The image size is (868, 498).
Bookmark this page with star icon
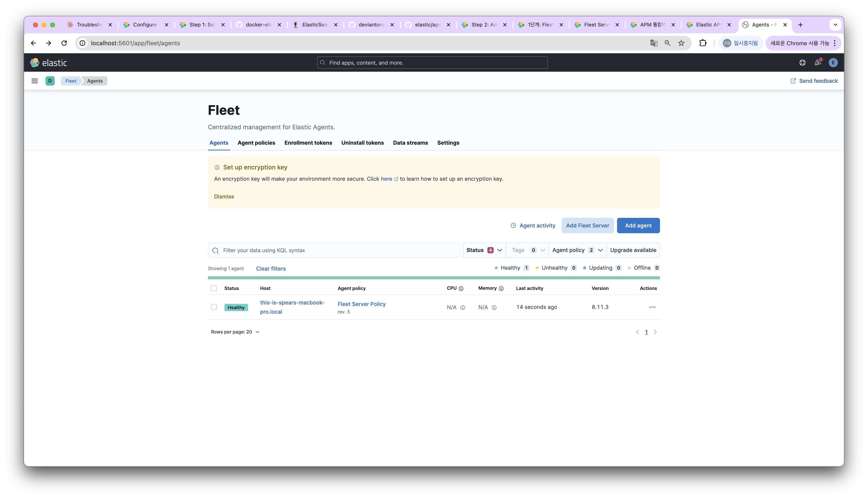click(x=682, y=43)
